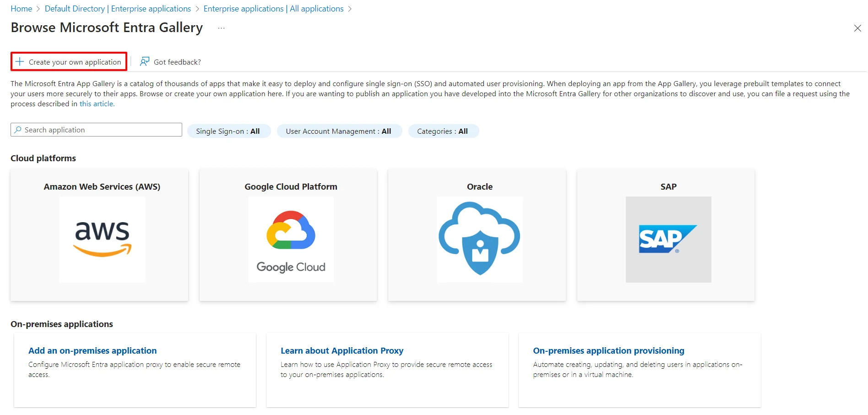Click the Got feedback flag icon
This screenshot has width=868, height=415.
click(144, 61)
